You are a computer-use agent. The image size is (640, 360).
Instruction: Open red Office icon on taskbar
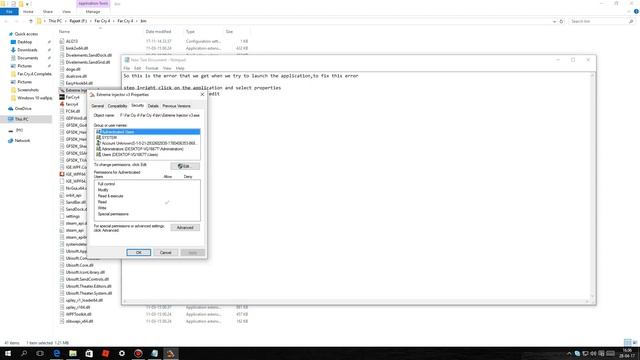105,353
